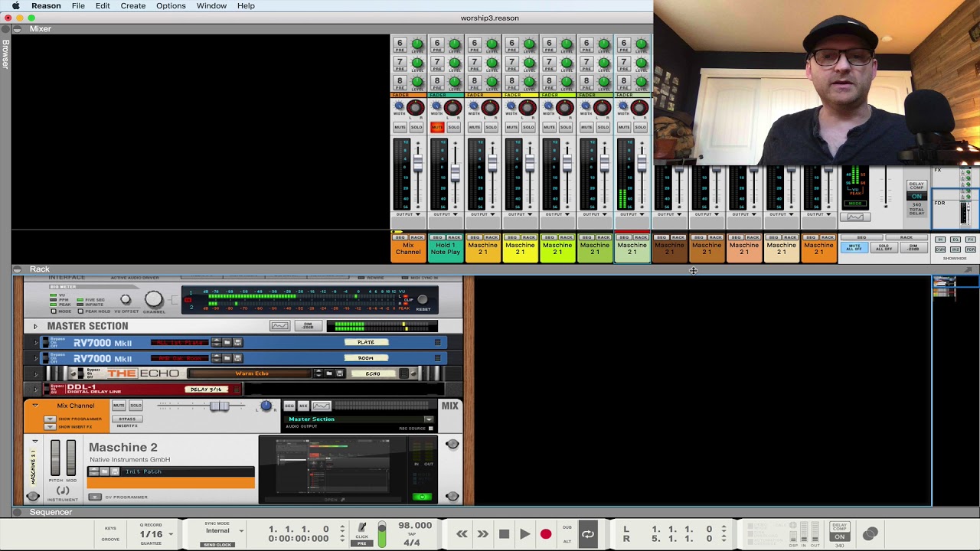Click RACK button on Hold 1 Note Play

454,237
